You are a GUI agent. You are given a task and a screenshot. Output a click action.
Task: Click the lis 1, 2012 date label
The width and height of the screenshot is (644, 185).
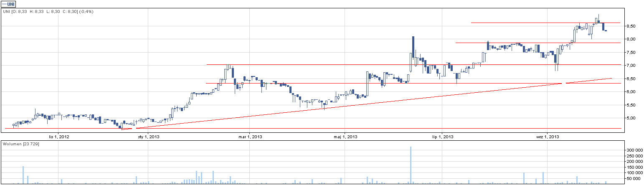tap(59, 137)
